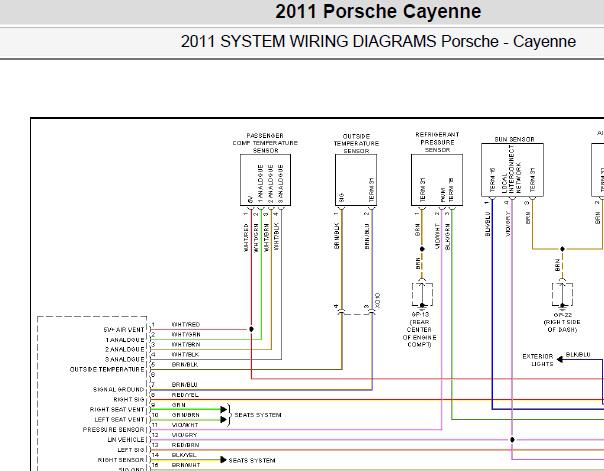Click the arrowhead on the GRN seat vent wire

point(223,409)
